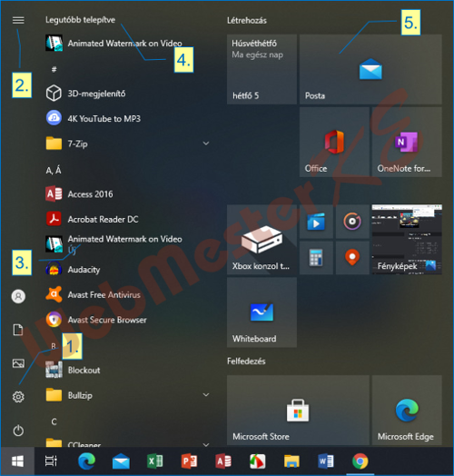This screenshot has width=454, height=476.
Task: Open the Fényképek photos tile
Action: tap(407, 240)
